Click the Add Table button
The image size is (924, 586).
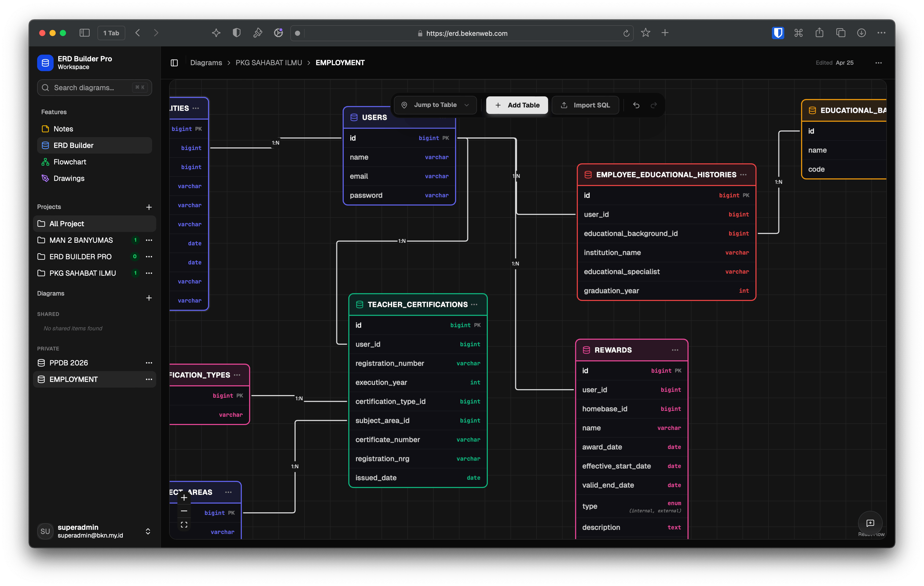(517, 105)
